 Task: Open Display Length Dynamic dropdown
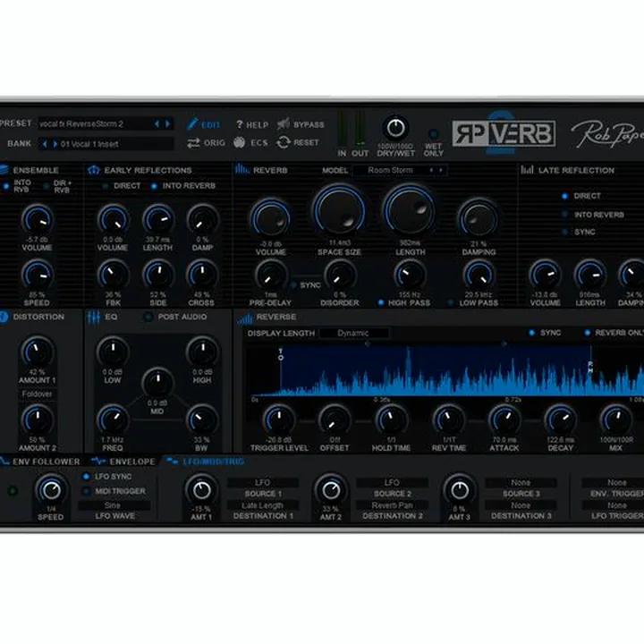tap(354, 333)
